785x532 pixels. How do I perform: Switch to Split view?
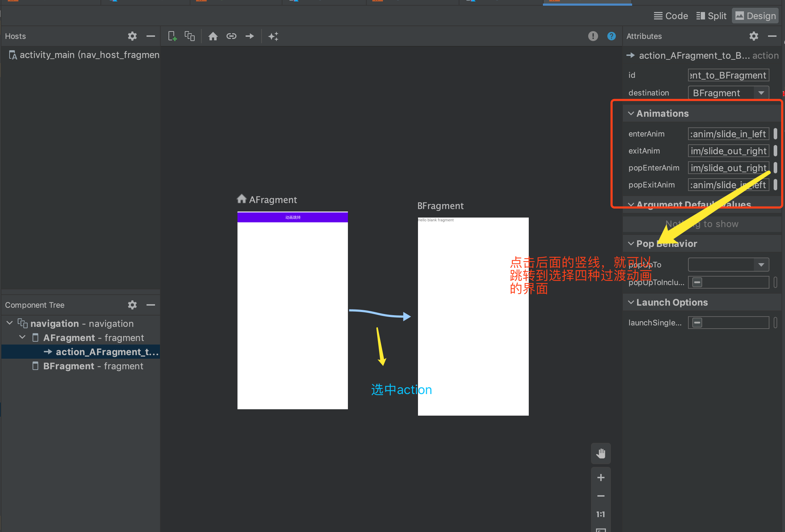pos(711,16)
